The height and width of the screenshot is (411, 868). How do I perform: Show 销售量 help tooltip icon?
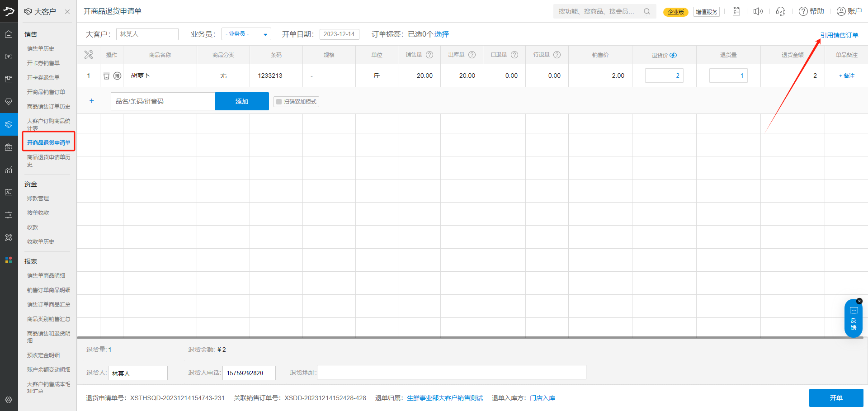click(x=429, y=55)
